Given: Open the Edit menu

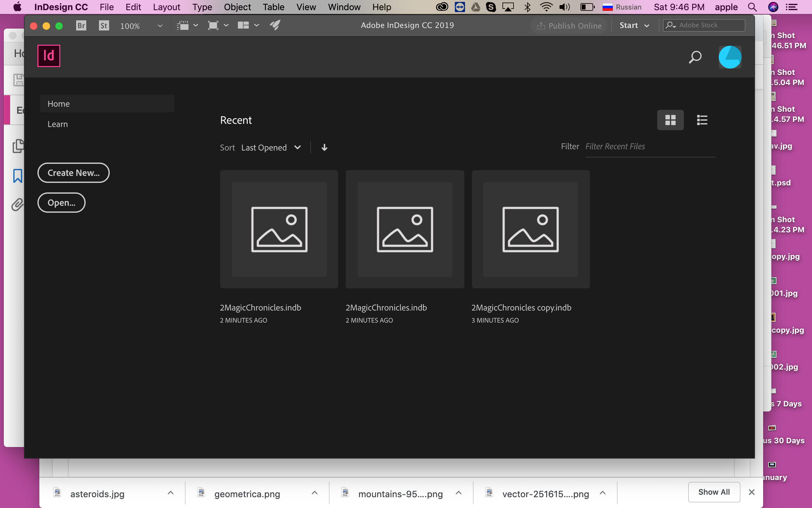Looking at the screenshot, I should coord(133,7).
